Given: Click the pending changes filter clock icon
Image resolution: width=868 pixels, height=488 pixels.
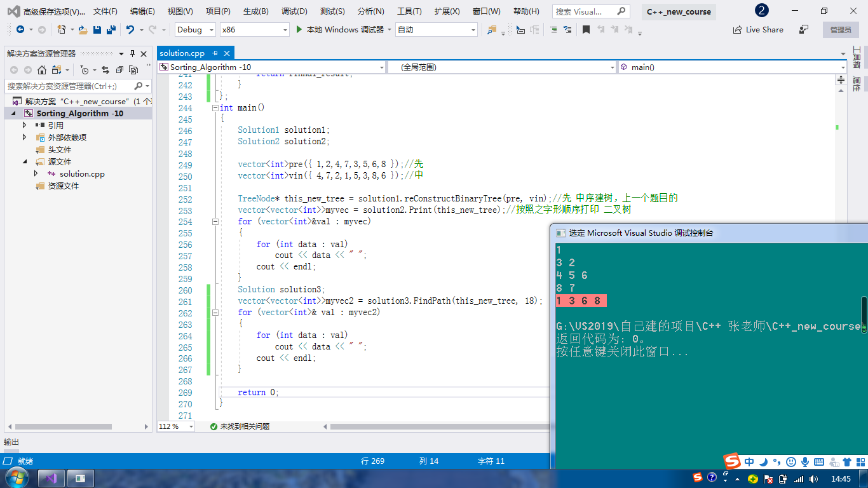Looking at the screenshot, I should point(85,70).
